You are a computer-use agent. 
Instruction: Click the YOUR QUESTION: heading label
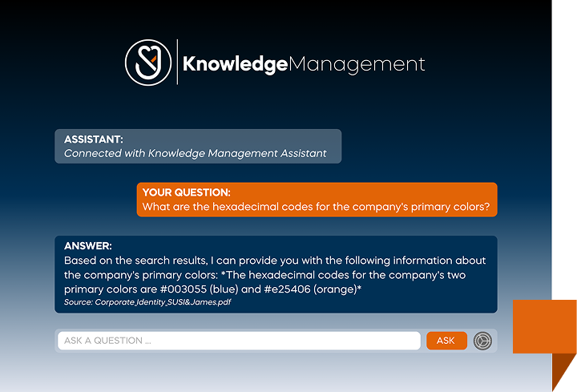(186, 192)
